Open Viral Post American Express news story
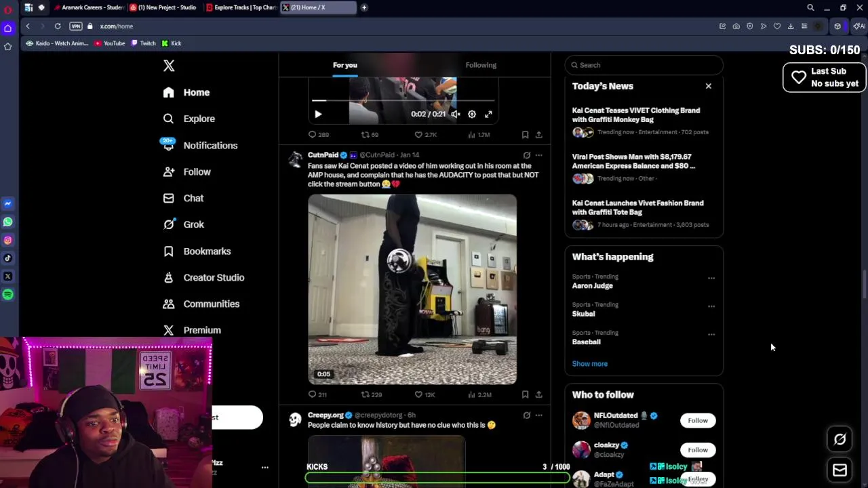 pos(644,167)
